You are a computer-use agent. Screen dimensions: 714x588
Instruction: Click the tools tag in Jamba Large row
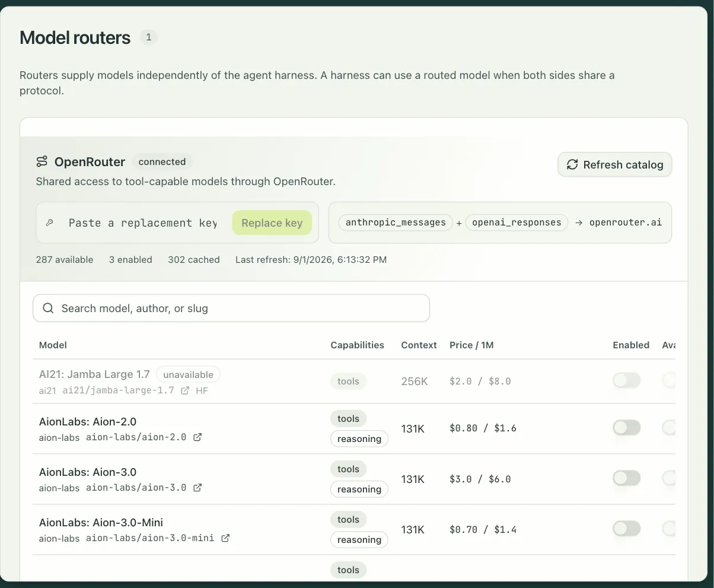[348, 381]
